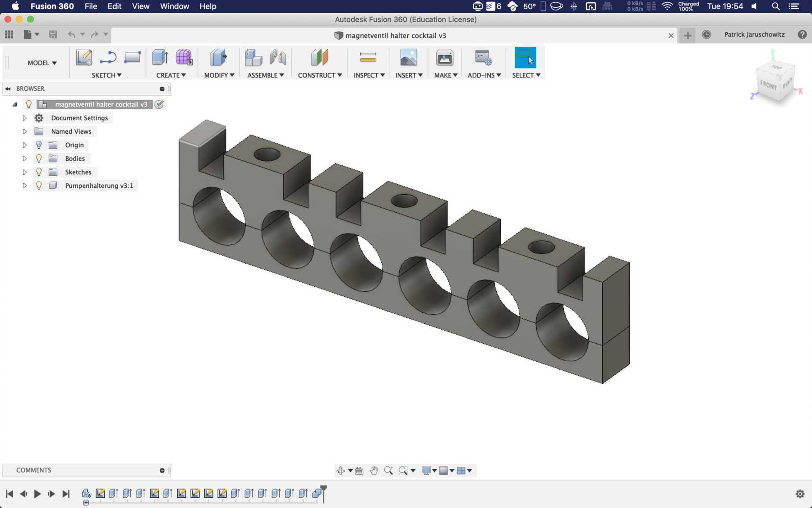The image size is (812, 508).
Task: Open Scripts and Add-Ins icon
Action: point(484,58)
